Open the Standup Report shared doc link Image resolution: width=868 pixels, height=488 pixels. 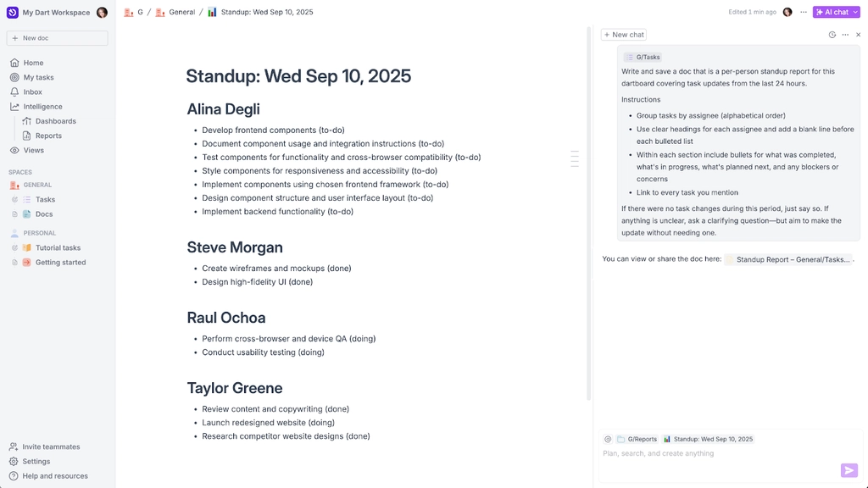(787, 258)
